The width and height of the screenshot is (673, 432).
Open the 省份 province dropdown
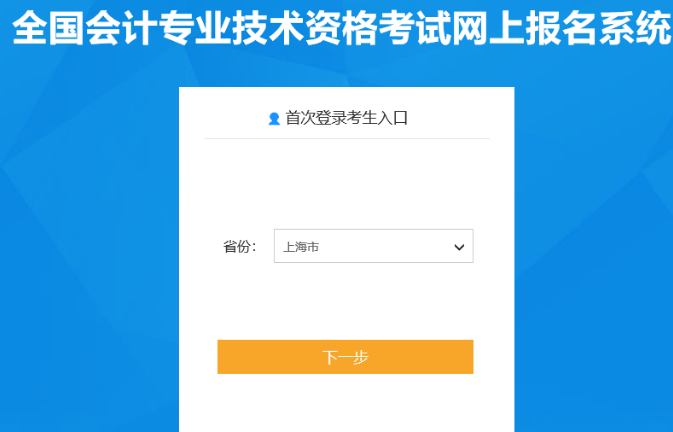(373, 246)
